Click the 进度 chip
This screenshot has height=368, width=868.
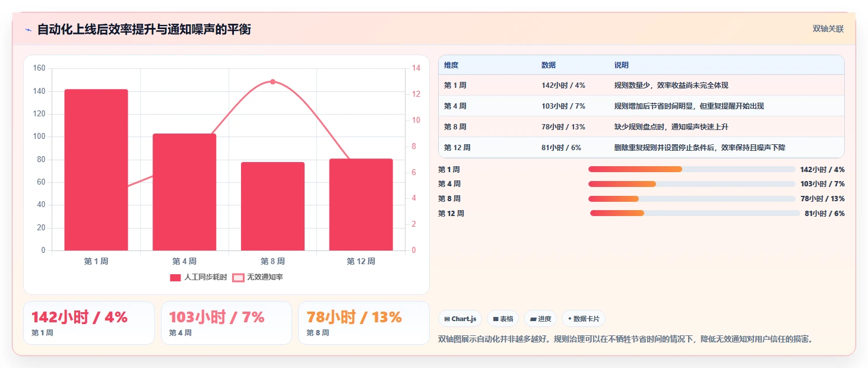click(x=540, y=319)
